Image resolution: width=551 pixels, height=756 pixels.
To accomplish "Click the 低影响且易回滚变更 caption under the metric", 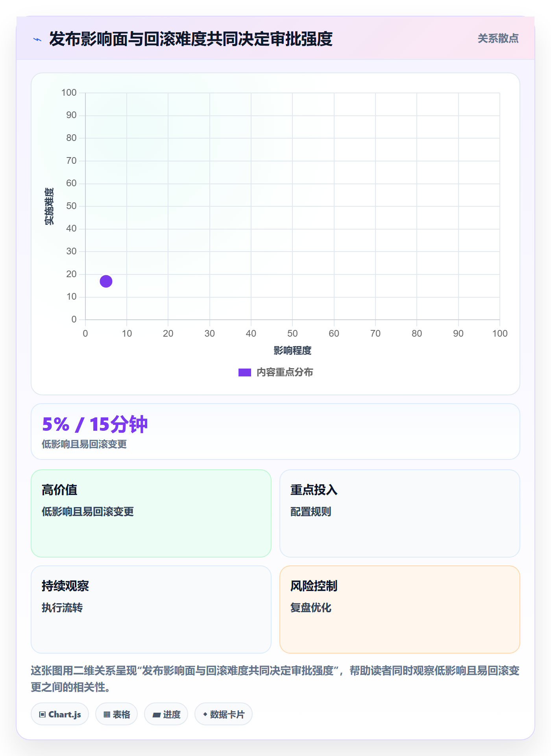I will [x=84, y=444].
